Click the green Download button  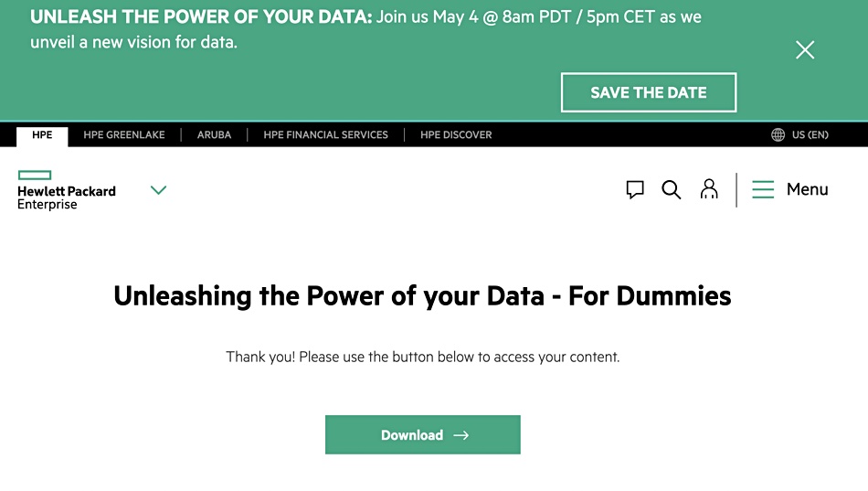[423, 435]
